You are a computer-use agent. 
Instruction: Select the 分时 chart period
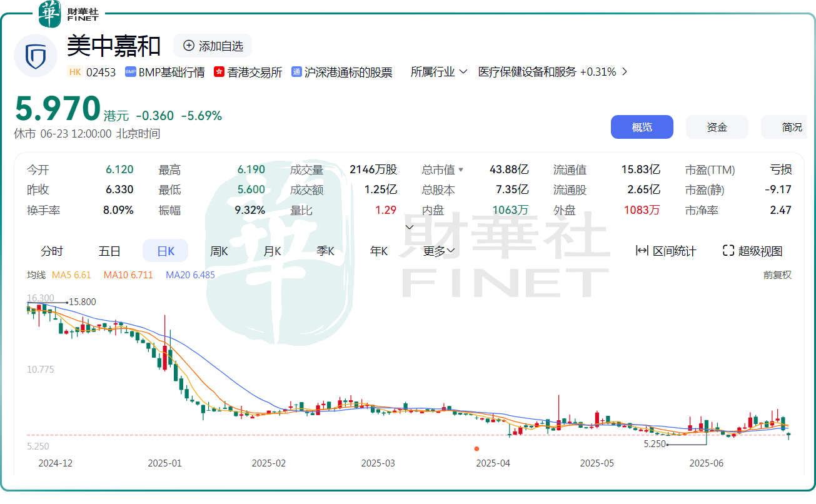pyautogui.click(x=52, y=251)
